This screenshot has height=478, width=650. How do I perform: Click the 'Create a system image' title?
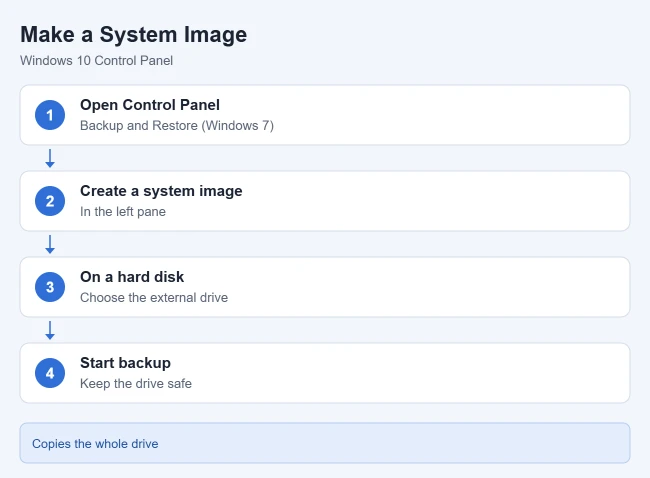tap(161, 191)
